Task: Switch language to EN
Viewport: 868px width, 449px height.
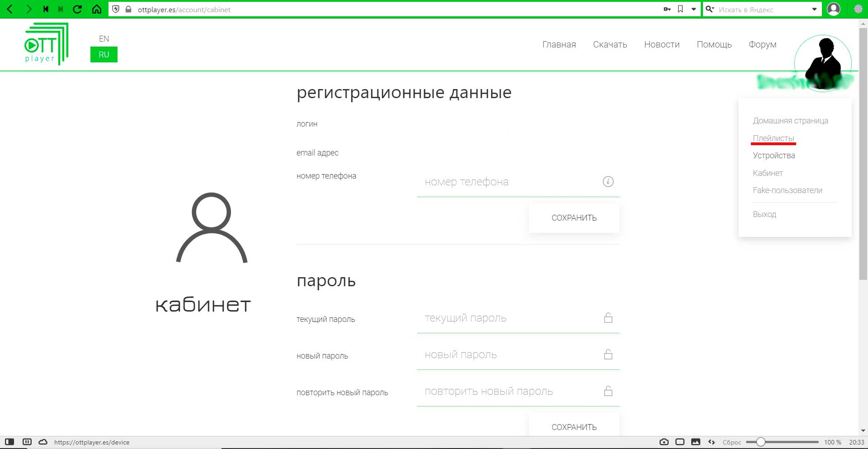Action: tap(104, 39)
